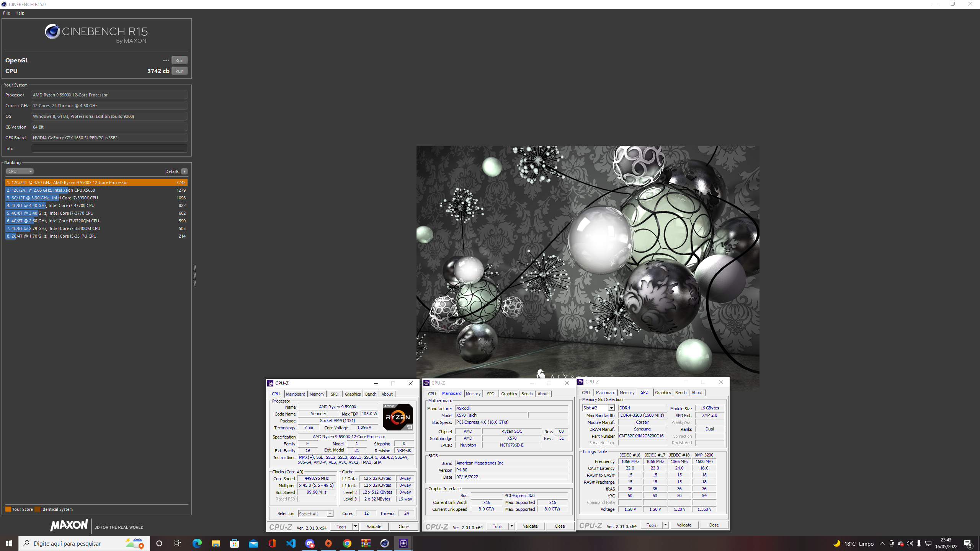Open Mainboard tab in first CPU-Z window
Image resolution: width=980 pixels, height=551 pixels.
pos(296,394)
